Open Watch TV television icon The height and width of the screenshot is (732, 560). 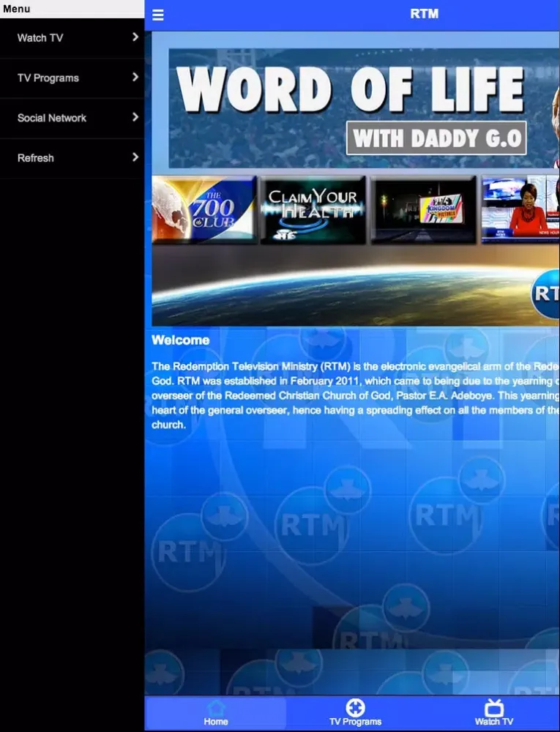(x=493, y=707)
